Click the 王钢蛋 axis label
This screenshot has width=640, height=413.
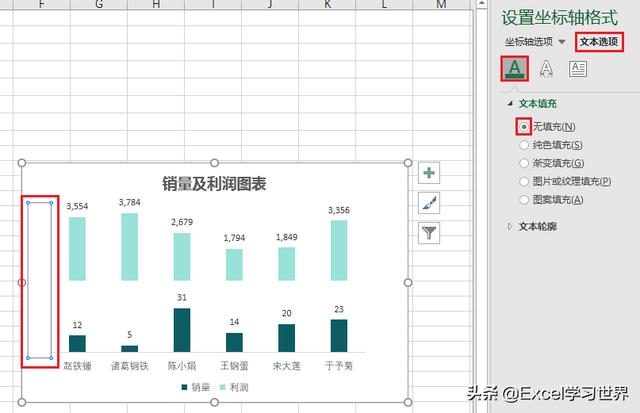[x=234, y=366]
